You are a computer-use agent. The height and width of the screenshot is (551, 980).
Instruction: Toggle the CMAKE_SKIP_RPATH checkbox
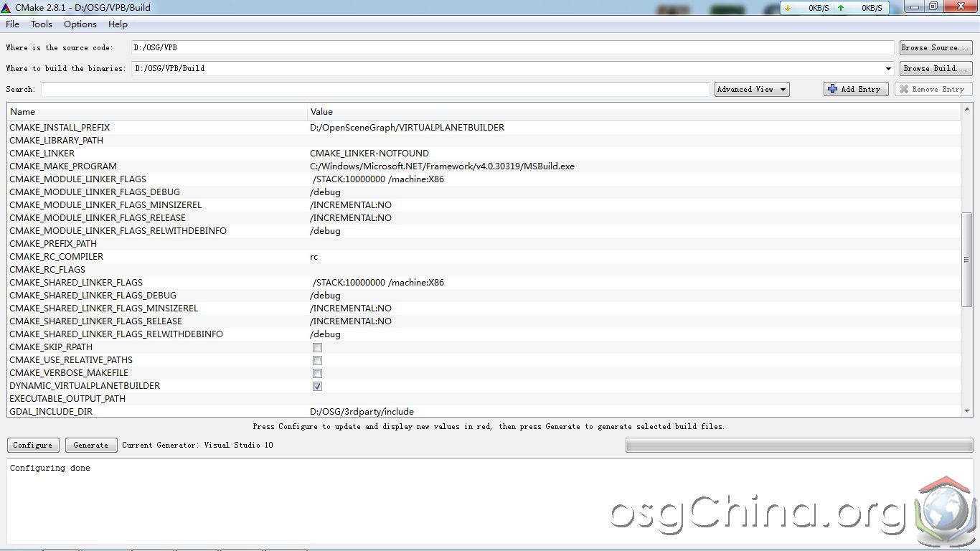click(317, 347)
